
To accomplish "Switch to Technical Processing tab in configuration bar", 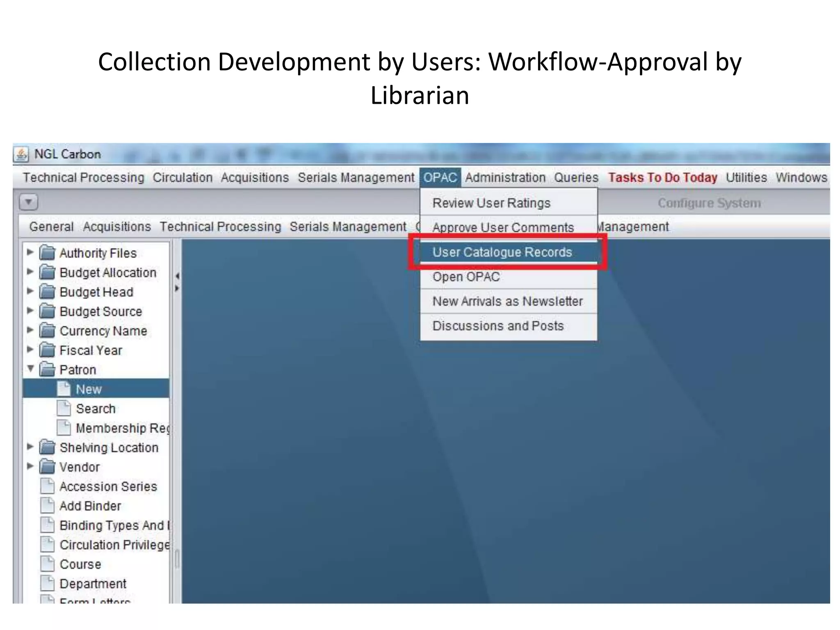I will pyautogui.click(x=220, y=227).
